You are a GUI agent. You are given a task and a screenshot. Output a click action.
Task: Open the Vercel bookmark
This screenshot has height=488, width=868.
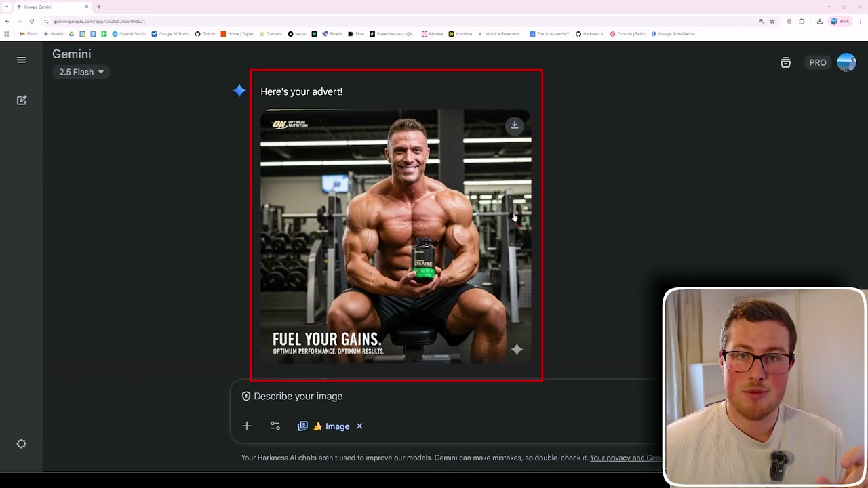pyautogui.click(x=297, y=33)
